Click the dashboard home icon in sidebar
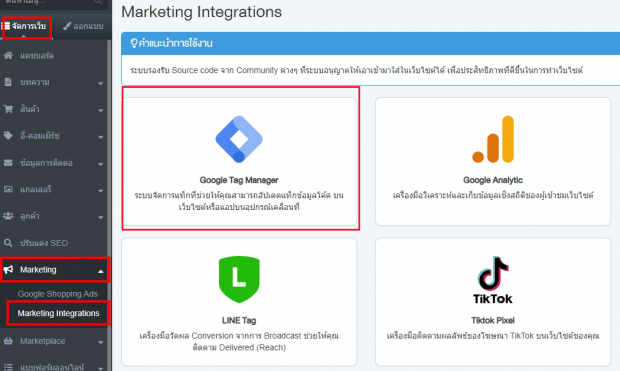This screenshot has width=620, height=371. pyautogui.click(x=8, y=55)
